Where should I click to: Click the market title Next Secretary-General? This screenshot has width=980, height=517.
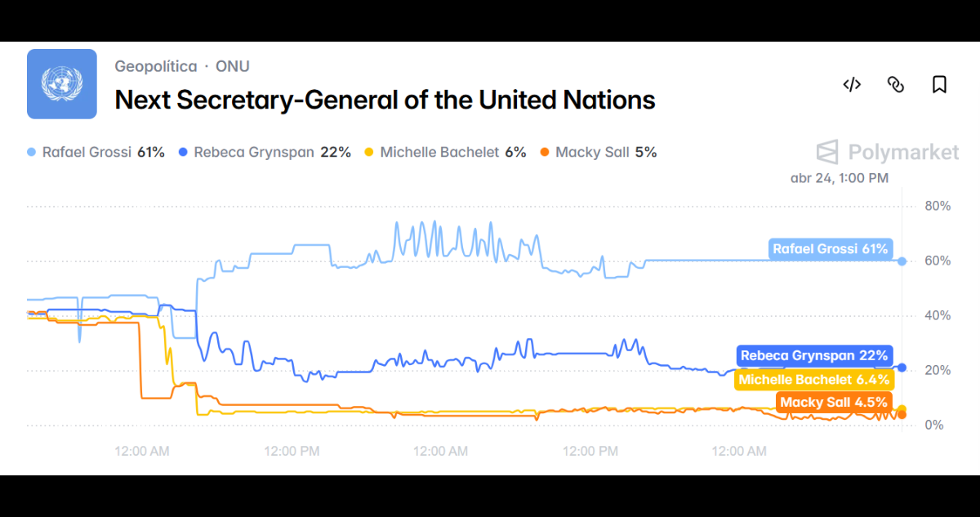[x=385, y=100]
